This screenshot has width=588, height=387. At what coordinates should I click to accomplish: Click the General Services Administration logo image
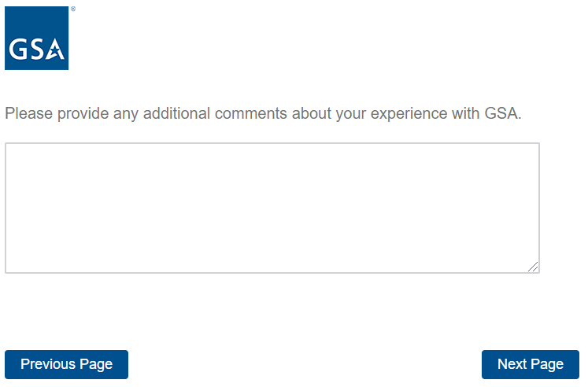click(x=36, y=38)
